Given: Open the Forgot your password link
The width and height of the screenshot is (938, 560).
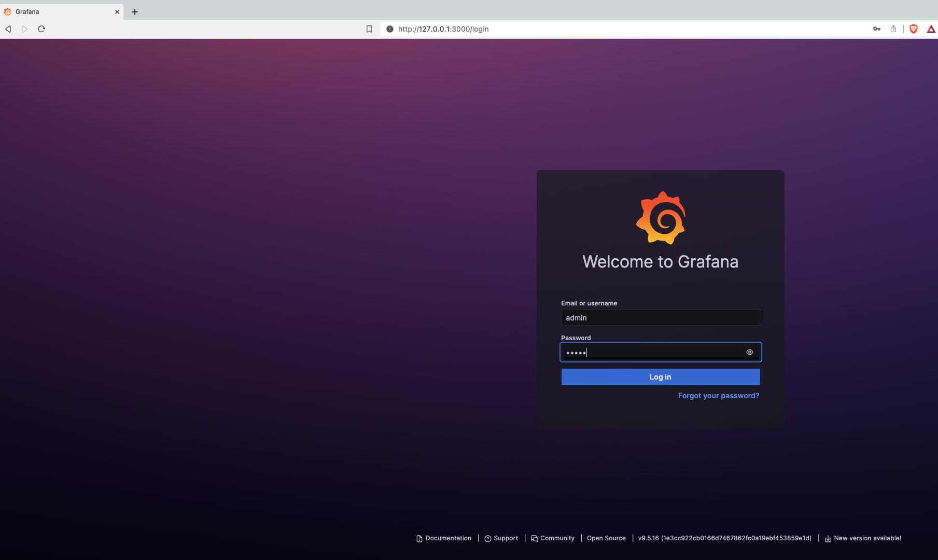Looking at the screenshot, I should click(719, 396).
